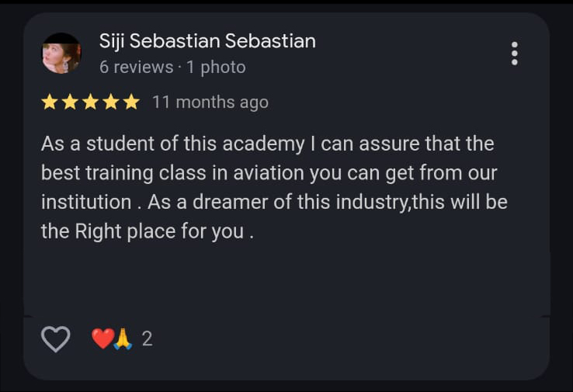573x392 pixels.
Task: Click the "1 photo" label
Action: click(x=216, y=68)
